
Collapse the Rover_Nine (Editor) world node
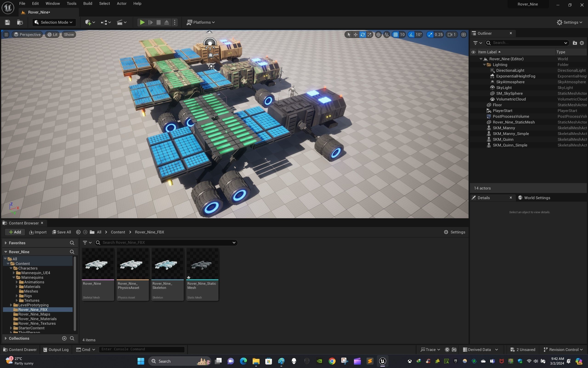[481, 59]
